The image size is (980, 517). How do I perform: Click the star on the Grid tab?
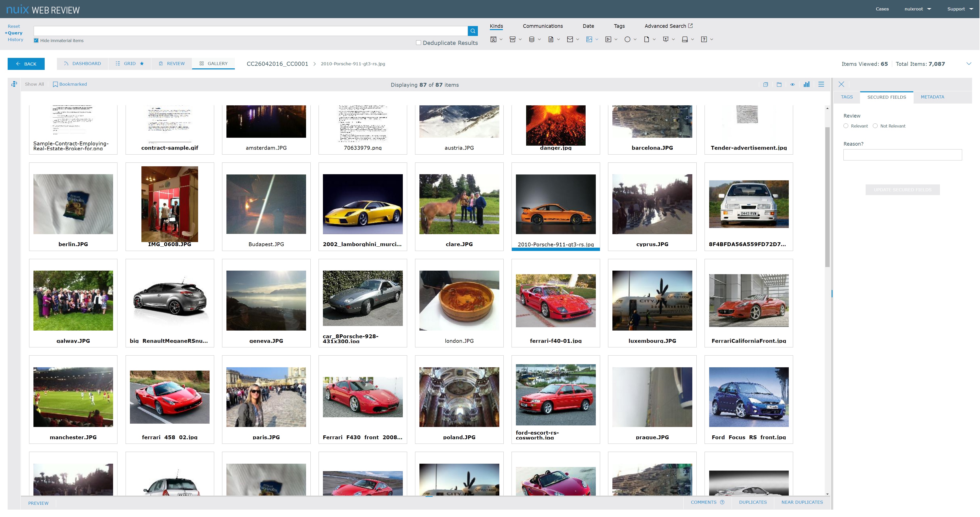(x=141, y=64)
